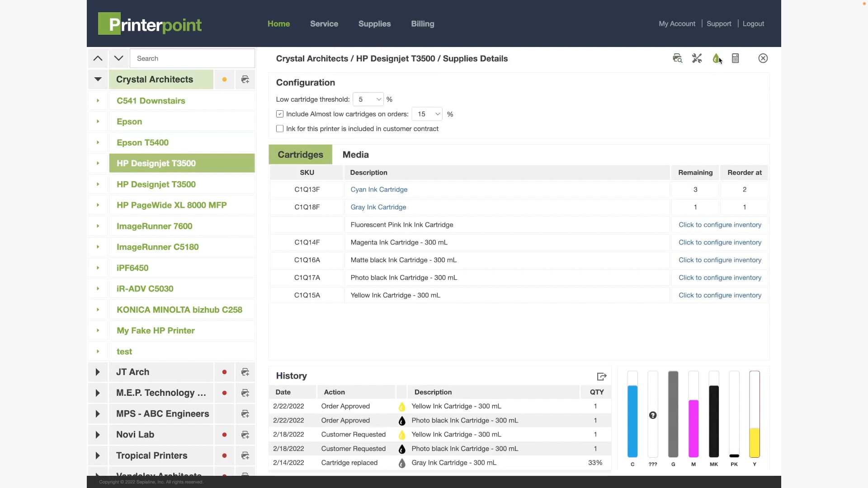Image resolution: width=868 pixels, height=488 pixels.
Task: Click red status dot for M.E.P. Technology
Action: click(x=224, y=393)
